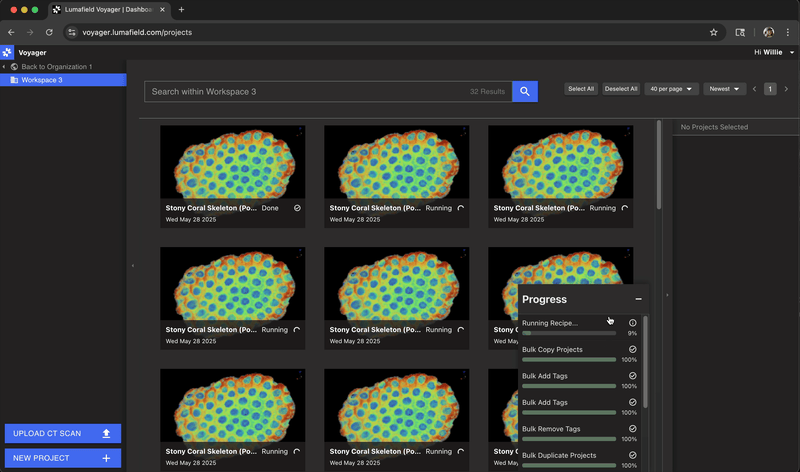This screenshot has width=800, height=472.
Task: Click the Deselect All button
Action: 621,89
